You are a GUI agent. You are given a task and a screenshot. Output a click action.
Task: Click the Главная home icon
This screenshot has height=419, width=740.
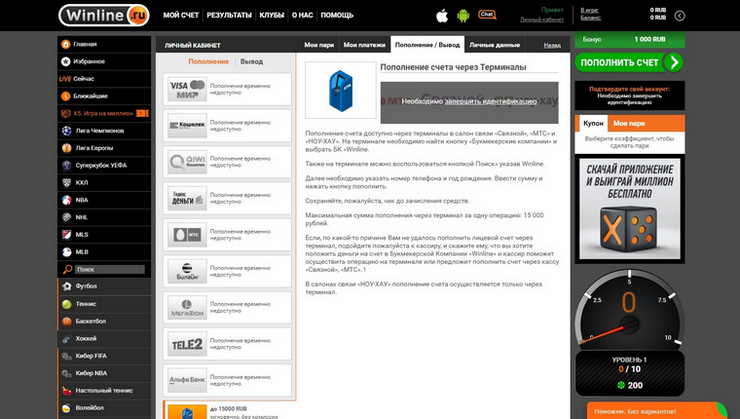coord(66,44)
